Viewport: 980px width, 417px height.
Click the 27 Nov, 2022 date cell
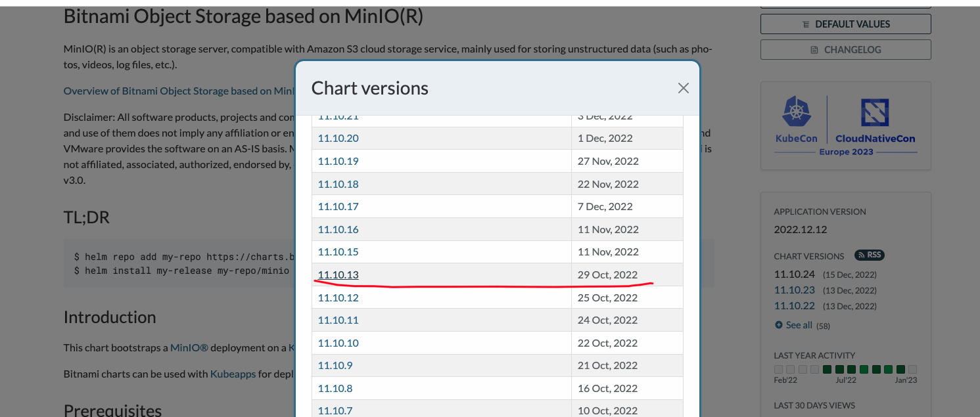627,162
